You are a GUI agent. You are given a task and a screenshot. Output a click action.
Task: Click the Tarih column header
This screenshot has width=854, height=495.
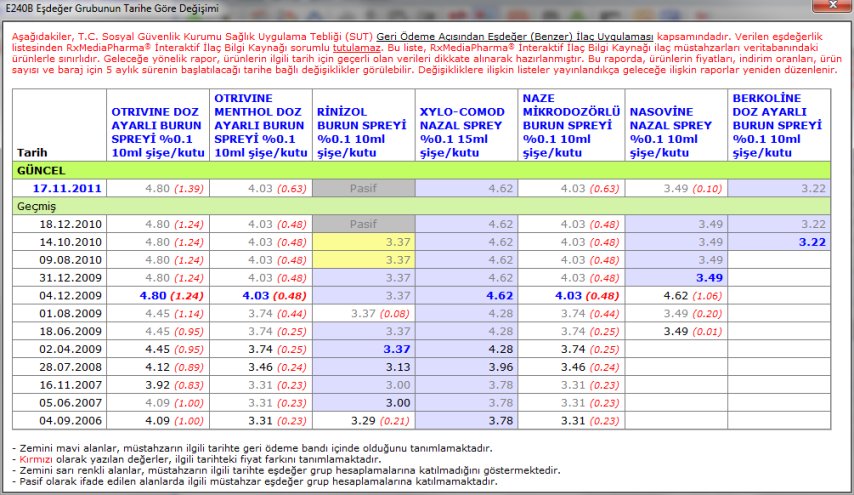[x=32, y=152]
